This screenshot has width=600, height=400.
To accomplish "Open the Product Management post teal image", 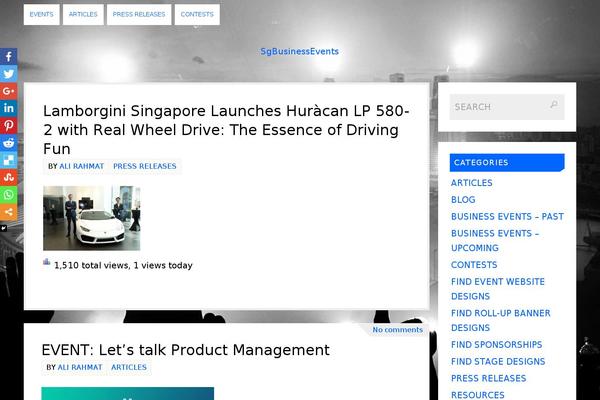I will [127, 393].
